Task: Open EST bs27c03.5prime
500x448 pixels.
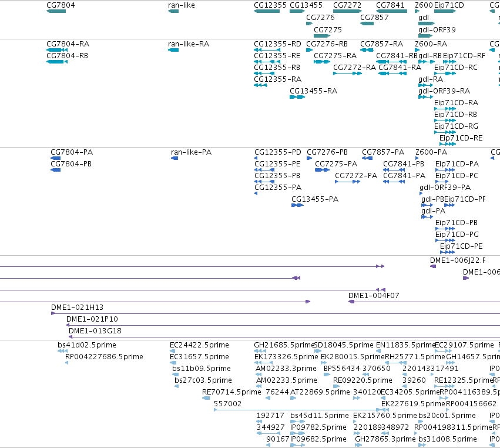Action: point(203,380)
